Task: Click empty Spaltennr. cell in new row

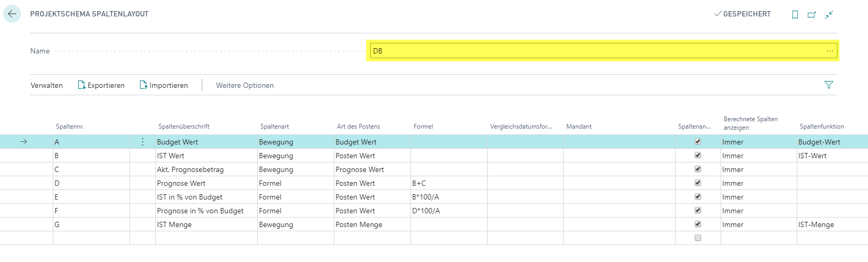Action: click(91, 238)
